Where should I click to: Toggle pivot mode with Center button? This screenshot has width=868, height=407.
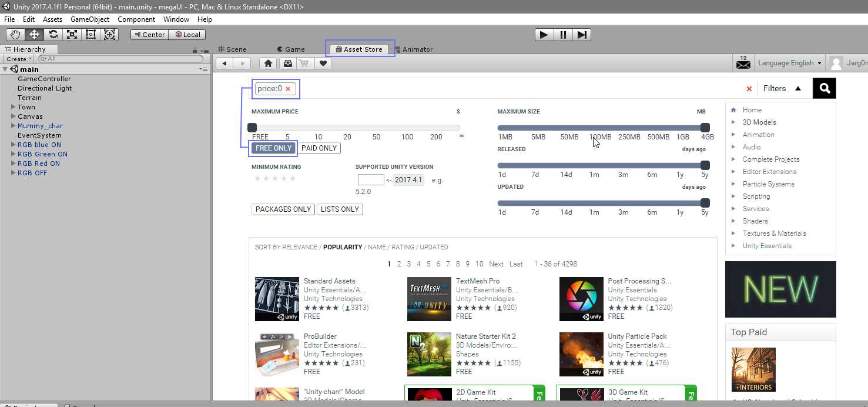click(149, 35)
